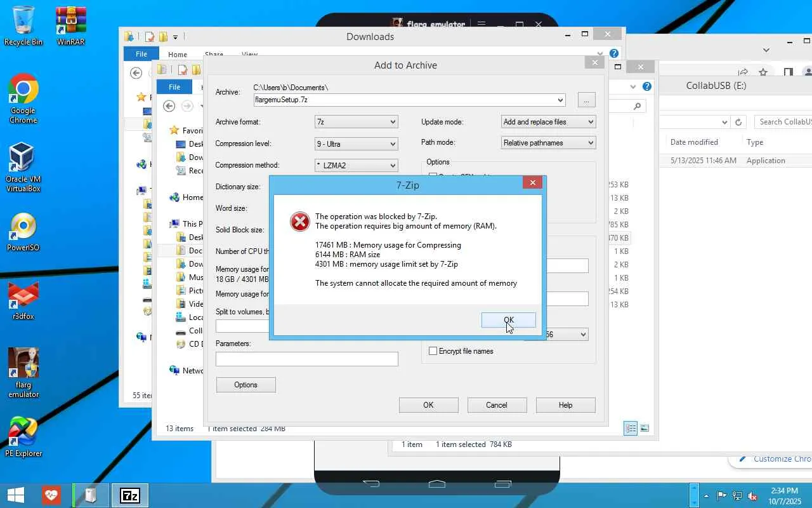Switch to large icons view in Explorer status bar

click(x=645, y=429)
